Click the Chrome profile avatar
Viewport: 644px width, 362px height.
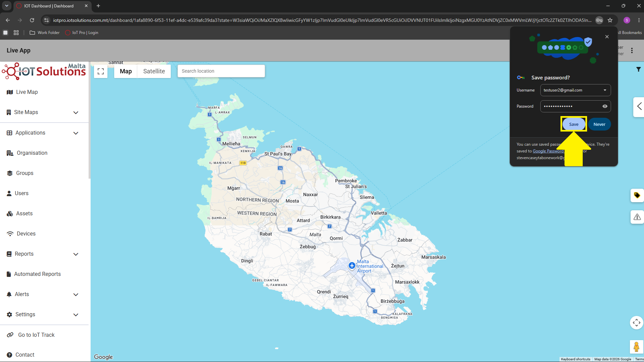(627, 20)
